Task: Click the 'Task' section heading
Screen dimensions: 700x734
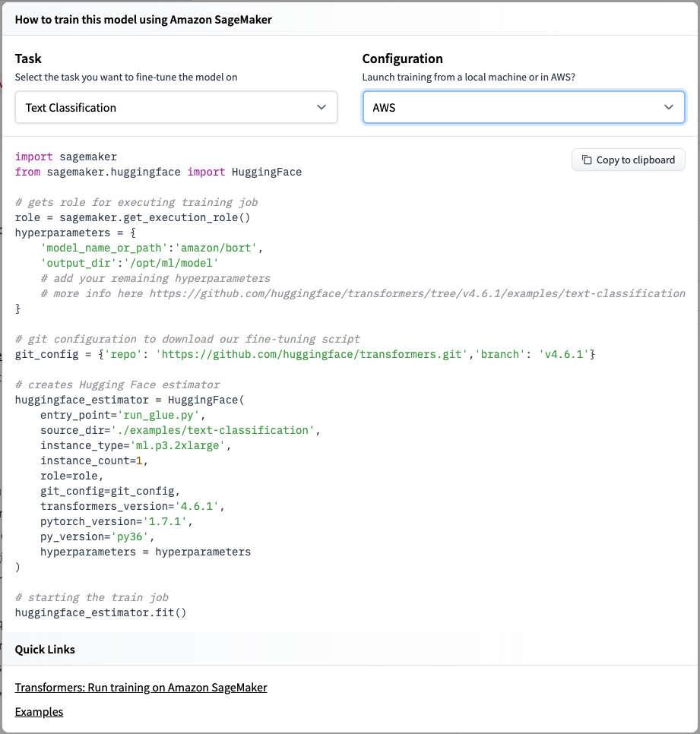Action: [x=28, y=59]
